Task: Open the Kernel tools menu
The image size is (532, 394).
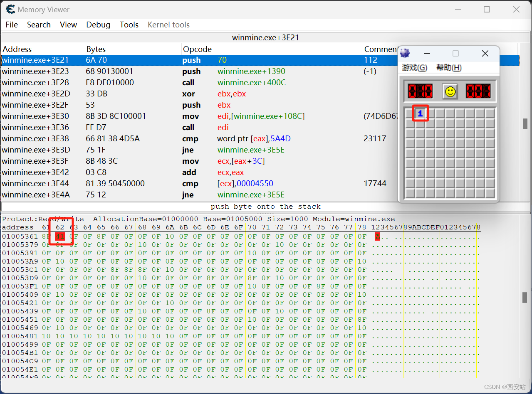Action: (x=168, y=25)
